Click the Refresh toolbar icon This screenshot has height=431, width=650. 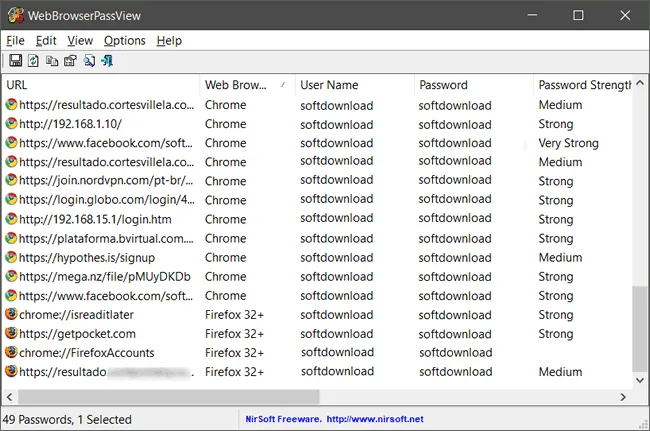click(33, 61)
